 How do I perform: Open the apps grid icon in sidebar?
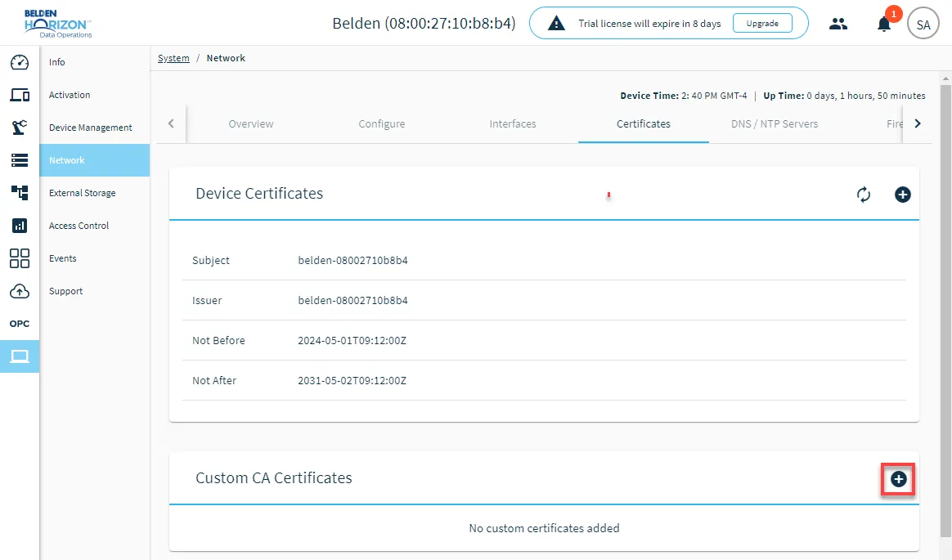pos(20,258)
